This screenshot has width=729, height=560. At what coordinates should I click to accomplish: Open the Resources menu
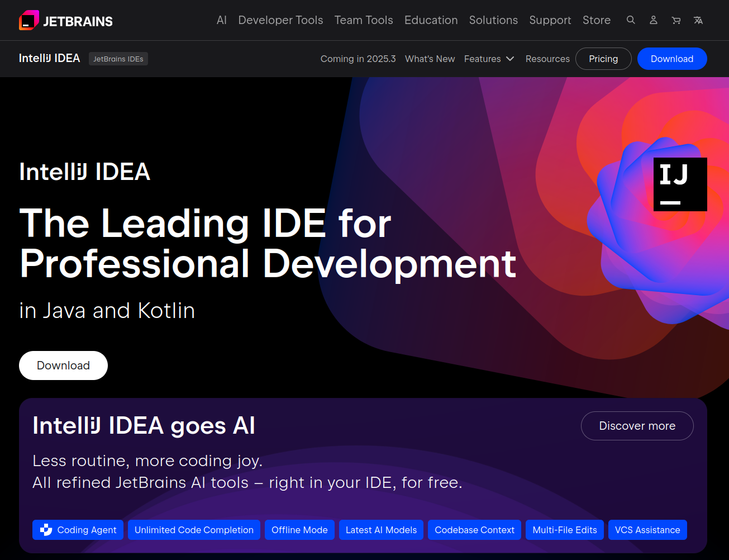tap(547, 59)
